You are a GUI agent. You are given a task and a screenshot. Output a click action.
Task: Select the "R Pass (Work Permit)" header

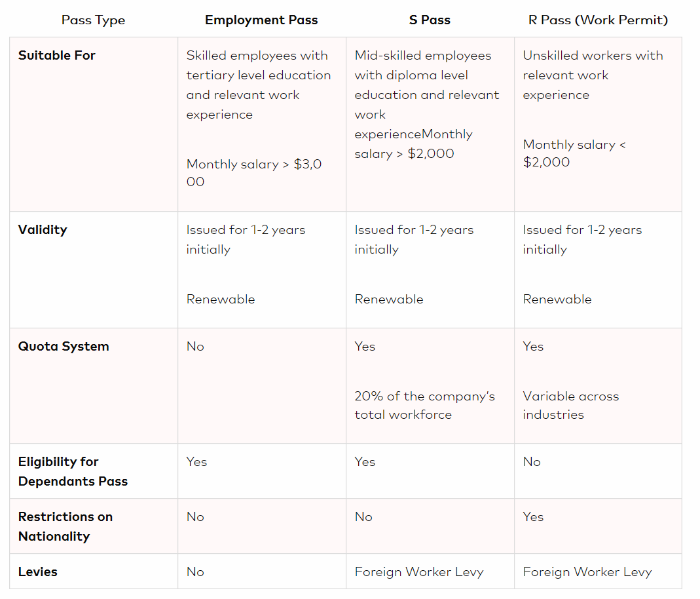pos(598,20)
